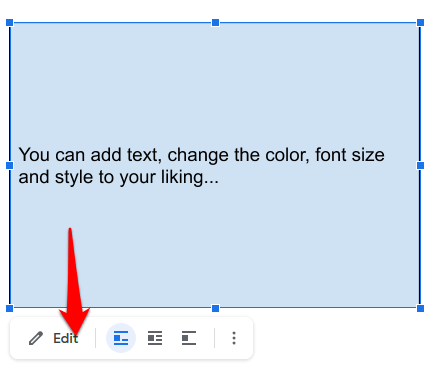Screen dimensions: 435x367
Task: Click the bottom-left corner resize handle
Action: point(10,308)
